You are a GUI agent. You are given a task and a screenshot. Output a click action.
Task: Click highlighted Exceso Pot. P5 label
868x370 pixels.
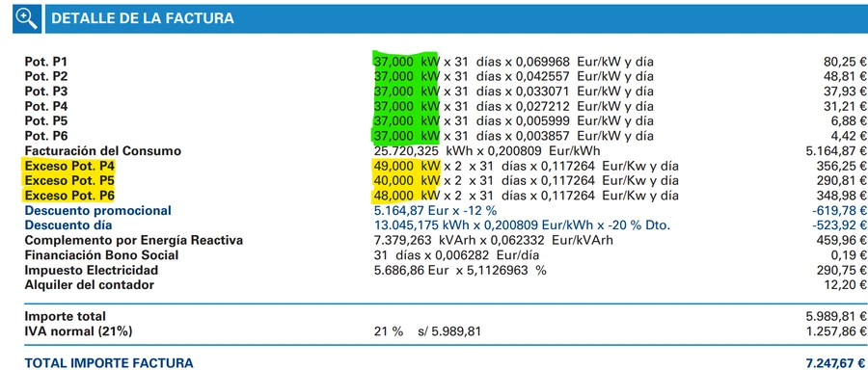click(69, 181)
